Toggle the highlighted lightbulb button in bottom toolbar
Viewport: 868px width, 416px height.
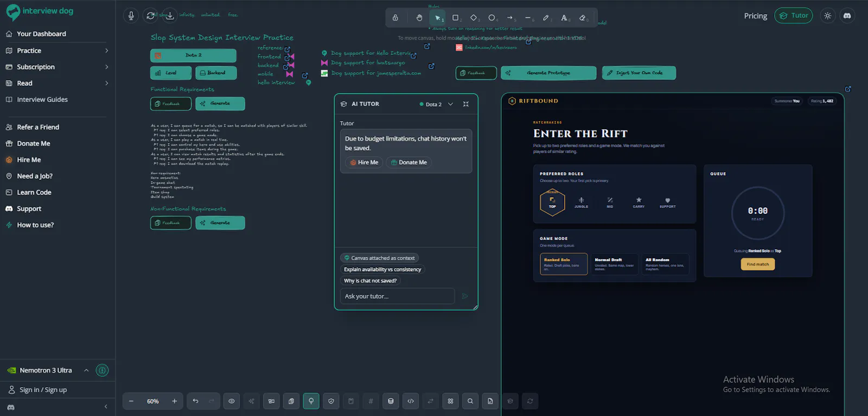coord(311,401)
